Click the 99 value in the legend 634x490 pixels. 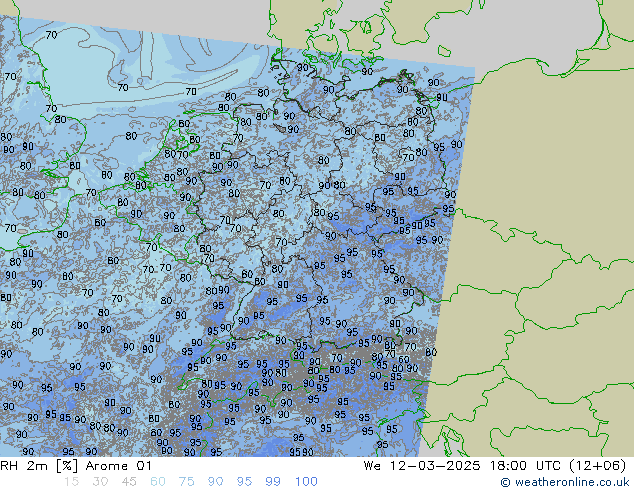click(273, 482)
